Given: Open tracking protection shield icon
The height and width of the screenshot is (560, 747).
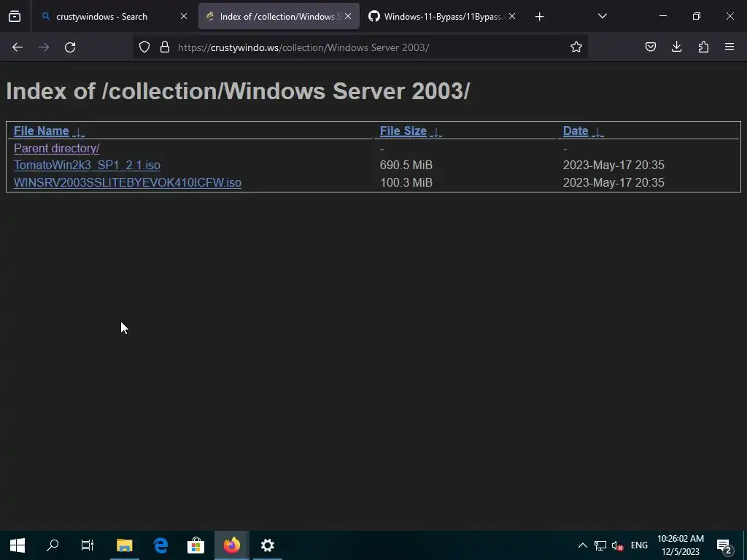Looking at the screenshot, I should pos(144,47).
